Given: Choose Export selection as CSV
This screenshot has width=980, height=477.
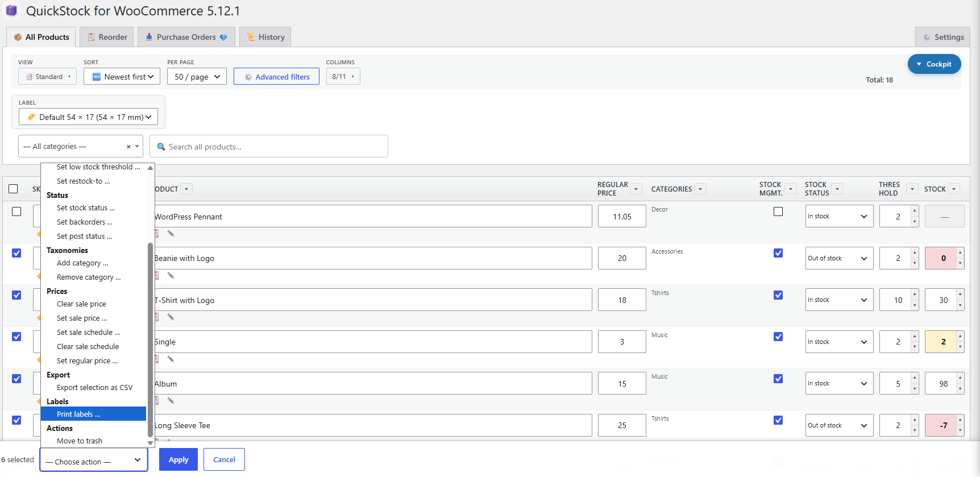Looking at the screenshot, I should 94,388.
